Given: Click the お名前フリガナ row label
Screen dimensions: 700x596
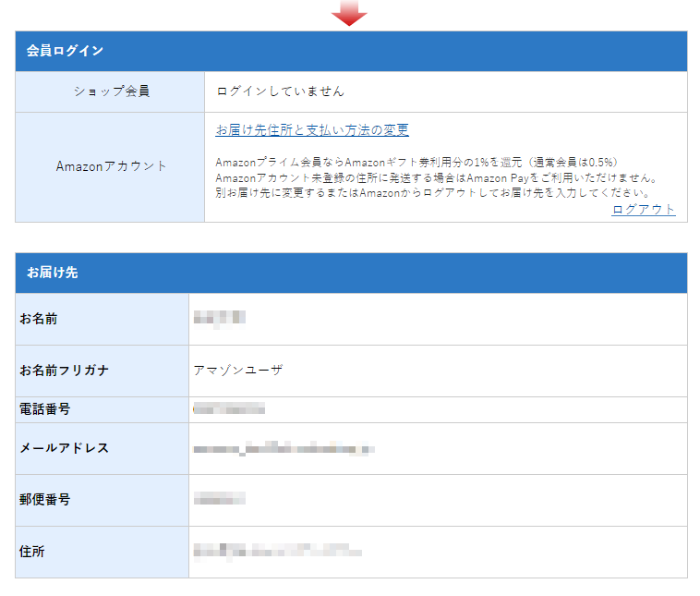Looking at the screenshot, I should tap(65, 371).
